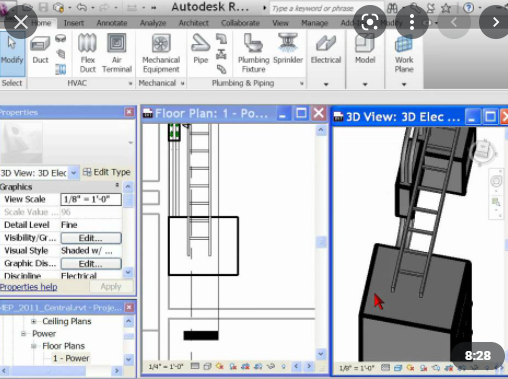Open Mechanical Equipment tool
This screenshot has width=508, height=379.
161,53
